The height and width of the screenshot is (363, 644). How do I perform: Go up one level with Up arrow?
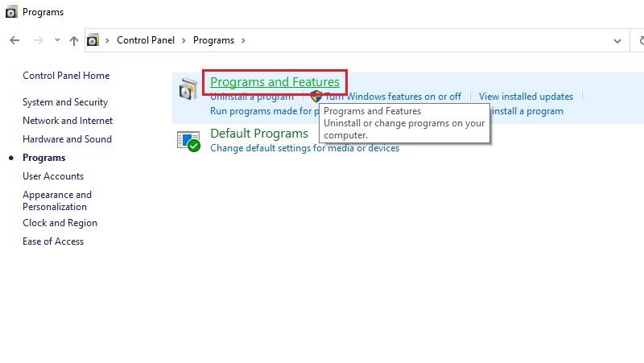tap(74, 40)
